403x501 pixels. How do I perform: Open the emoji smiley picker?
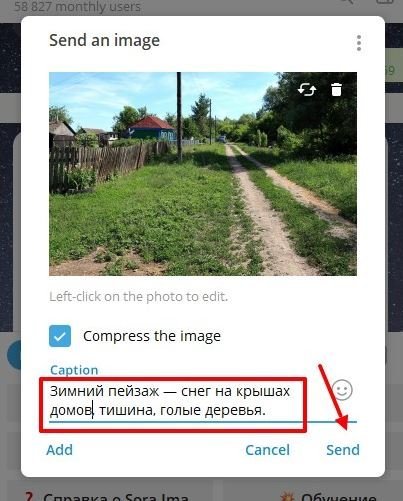tap(342, 390)
